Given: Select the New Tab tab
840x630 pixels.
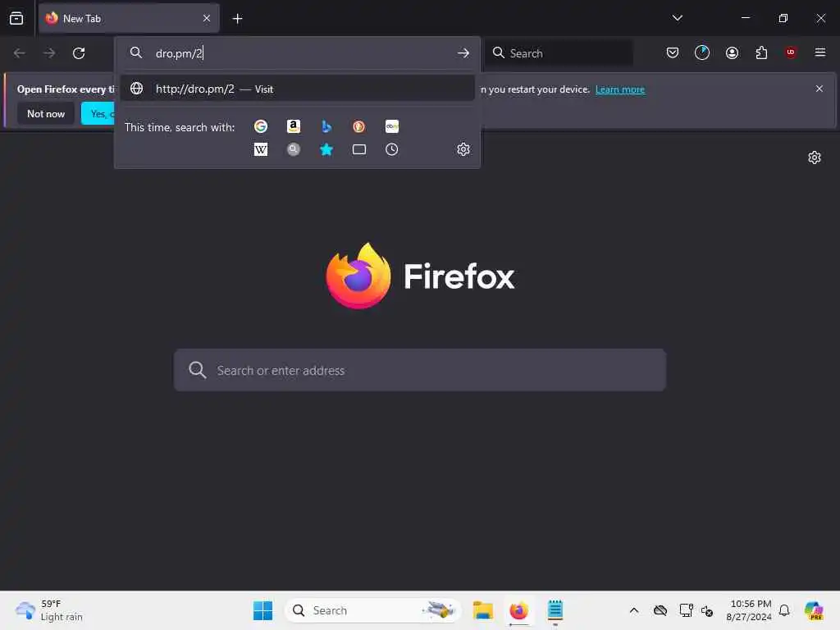Looking at the screenshot, I should tap(129, 19).
